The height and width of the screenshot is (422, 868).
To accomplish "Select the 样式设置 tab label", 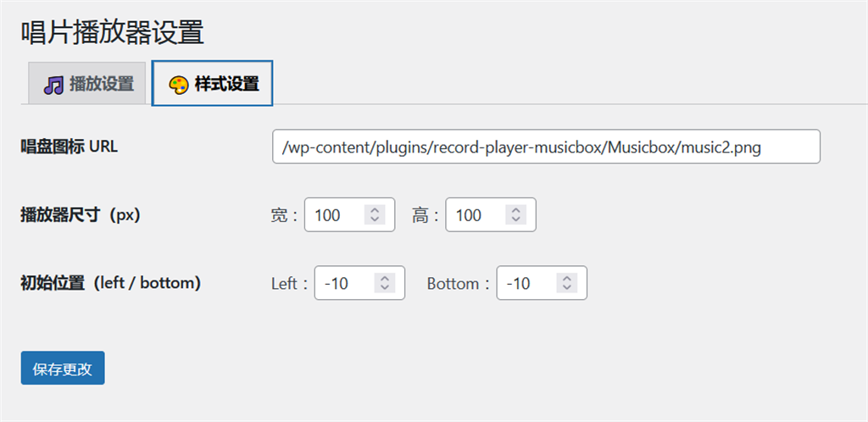I will coord(226,84).
